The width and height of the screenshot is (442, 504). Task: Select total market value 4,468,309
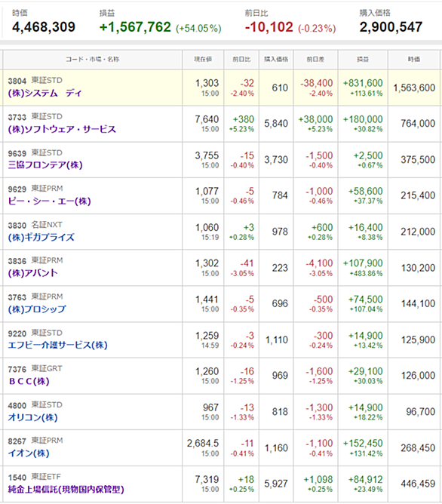[x=44, y=26]
